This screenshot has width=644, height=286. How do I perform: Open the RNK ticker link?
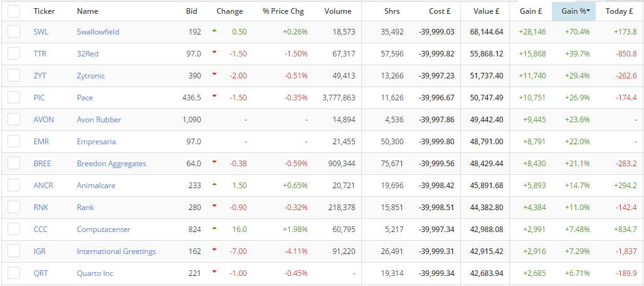41,208
